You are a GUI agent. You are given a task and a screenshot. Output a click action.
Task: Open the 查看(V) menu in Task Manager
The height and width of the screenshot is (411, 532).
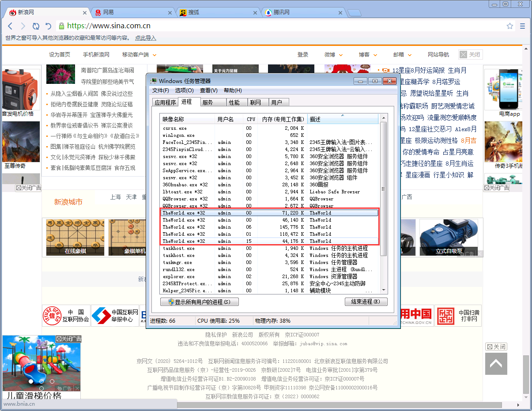pyautogui.click(x=209, y=90)
